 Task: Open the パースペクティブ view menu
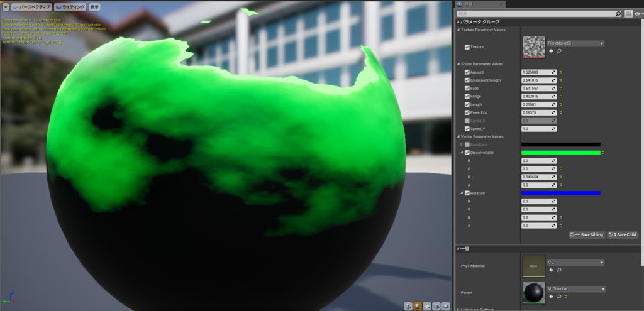pos(31,7)
